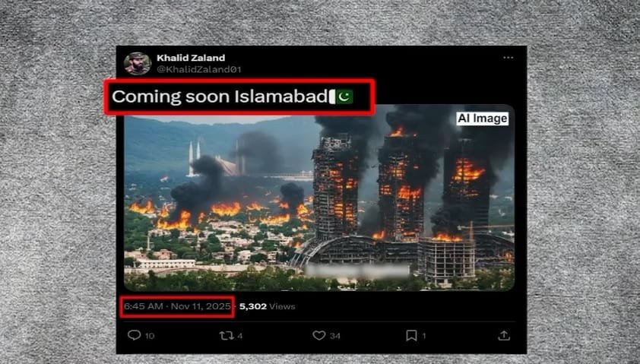
Task: Like the tweet with the heart icon
Action: (x=318, y=335)
